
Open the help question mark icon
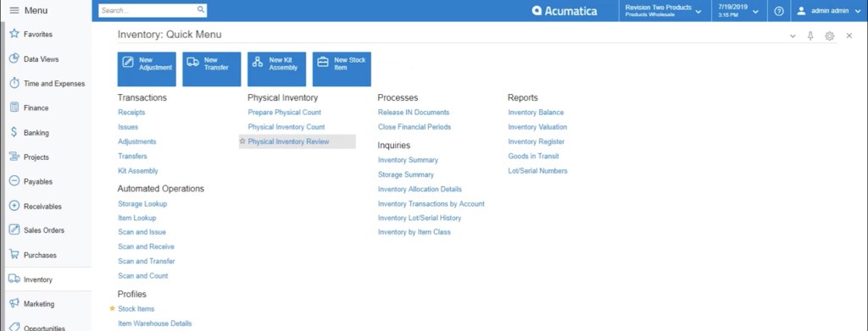779,11
